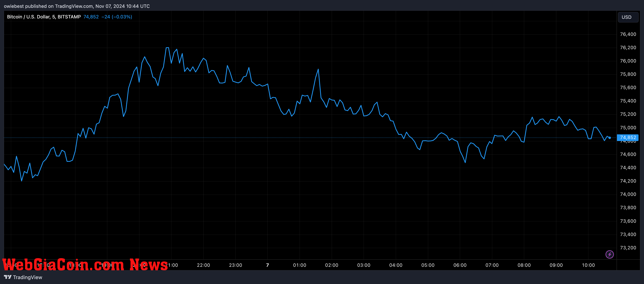This screenshot has width=644, height=284.
Task: Click the 73,600 price axis label
Action: pyautogui.click(x=628, y=221)
